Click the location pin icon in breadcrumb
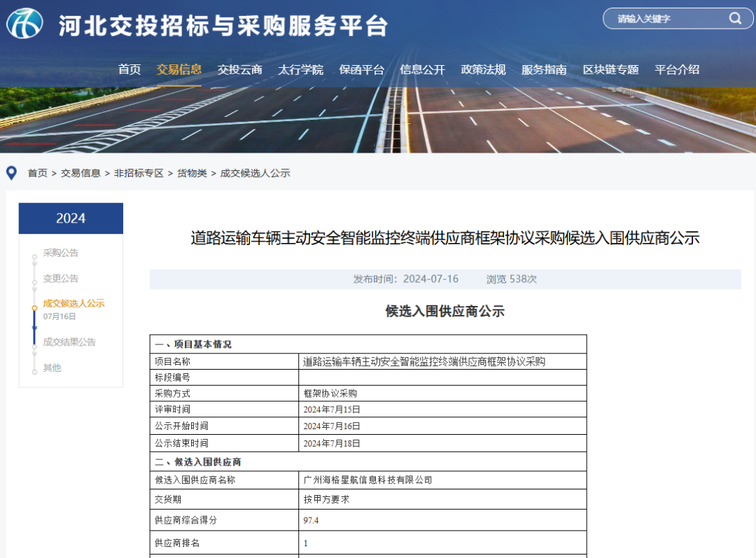The height and width of the screenshot is (558, 756). click(11, 173)
